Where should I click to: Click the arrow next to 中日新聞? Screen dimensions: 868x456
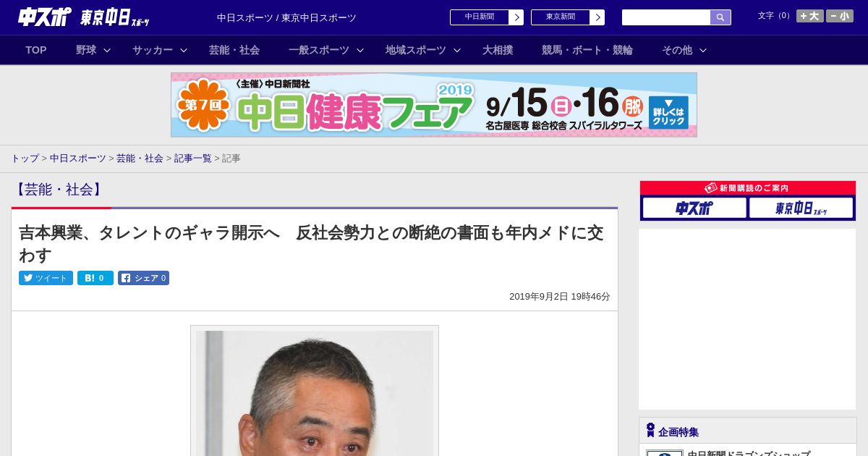(516, 17)
